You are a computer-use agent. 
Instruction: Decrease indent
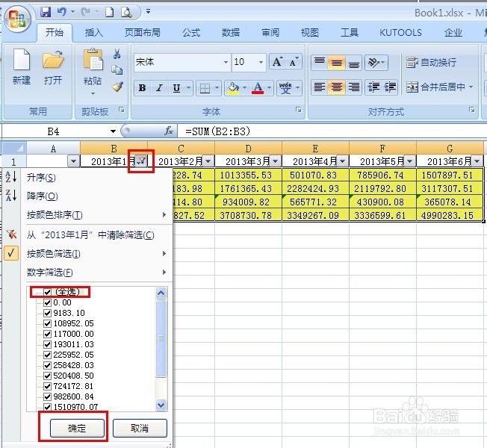373,87
